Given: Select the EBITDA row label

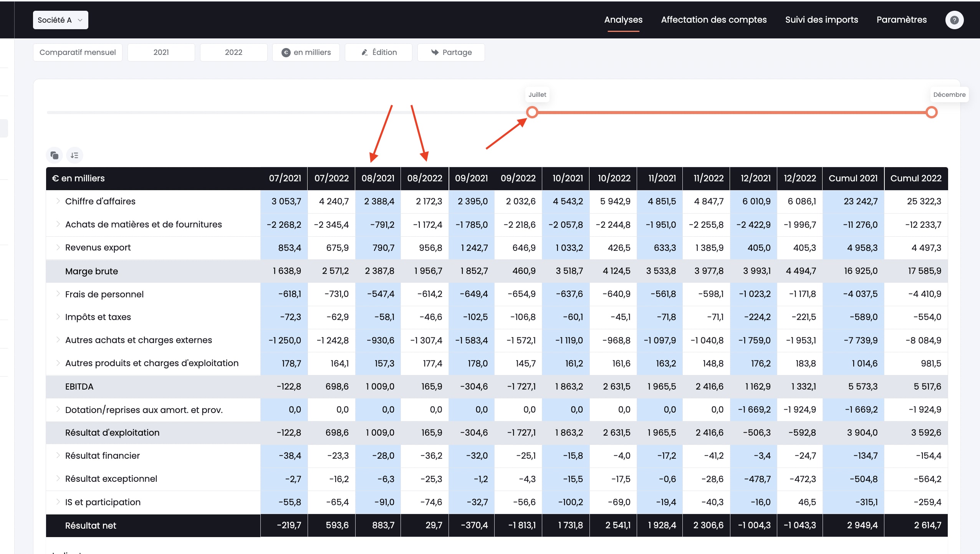Looking at the screenshot, I should pyautogui.click(x=79, y=386).
